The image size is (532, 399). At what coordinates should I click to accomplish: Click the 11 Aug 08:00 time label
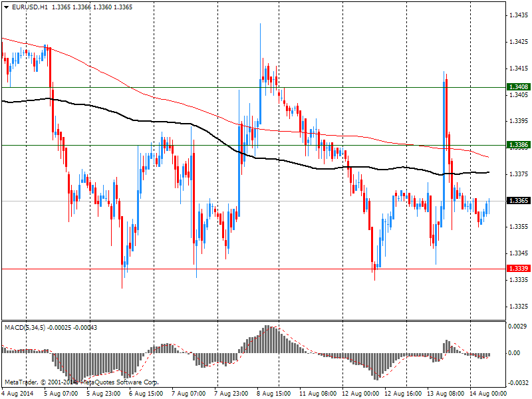coord(318,394)
